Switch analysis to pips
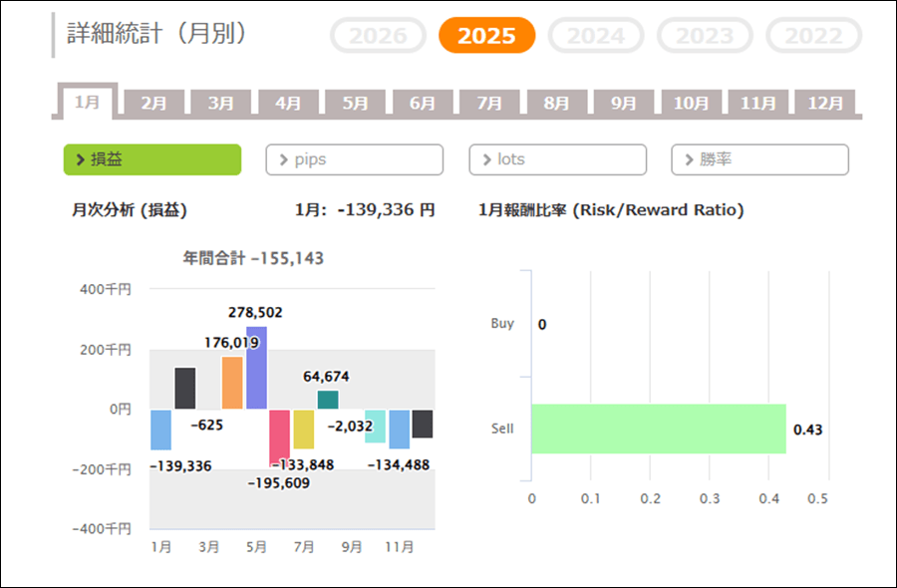Screen dimensions: 897x588 tap(354, 159)
